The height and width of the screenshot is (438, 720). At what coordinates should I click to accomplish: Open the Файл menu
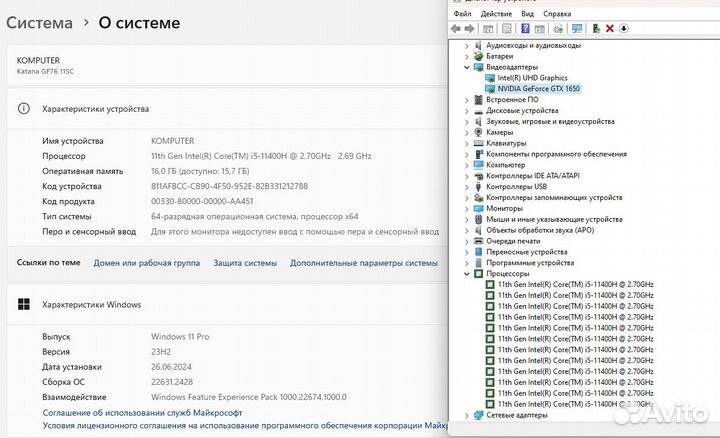pyautogui.click(x=463, y=14)
